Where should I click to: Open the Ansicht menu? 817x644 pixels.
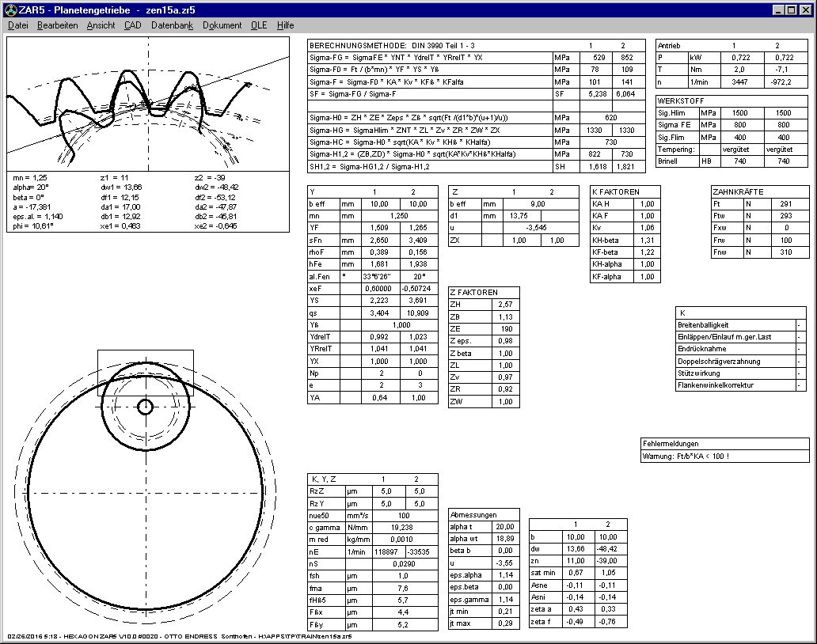[101, 25]
